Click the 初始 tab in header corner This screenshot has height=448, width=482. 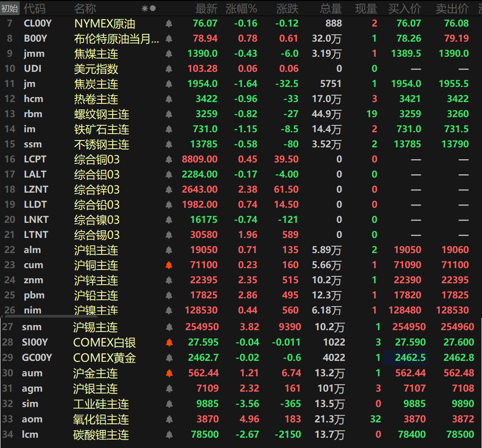click(x=10, y=8)
